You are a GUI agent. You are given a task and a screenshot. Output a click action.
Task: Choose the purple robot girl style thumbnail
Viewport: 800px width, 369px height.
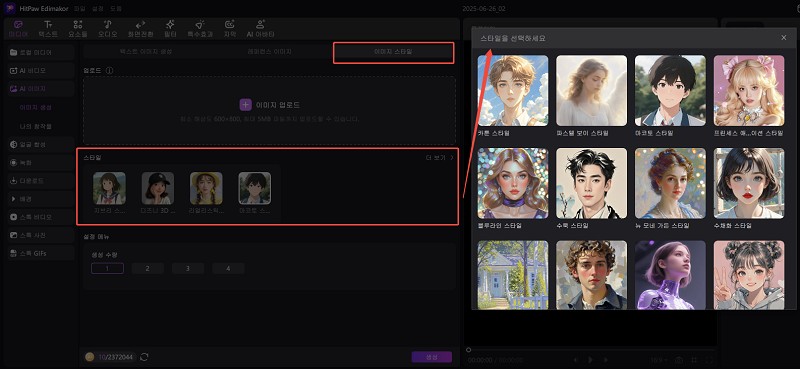point(670,275)
